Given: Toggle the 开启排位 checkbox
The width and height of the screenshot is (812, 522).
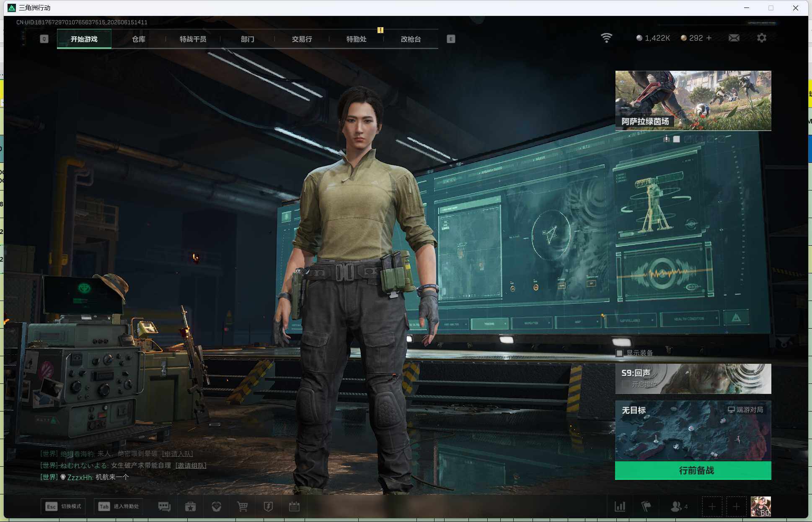Looking at the screenshot, I should click(x=626, y=384).
